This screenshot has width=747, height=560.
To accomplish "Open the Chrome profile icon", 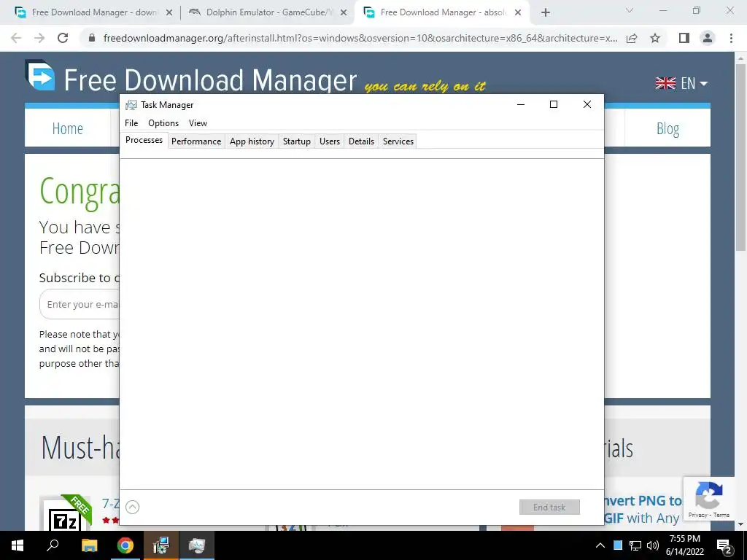I will point(708,38).
